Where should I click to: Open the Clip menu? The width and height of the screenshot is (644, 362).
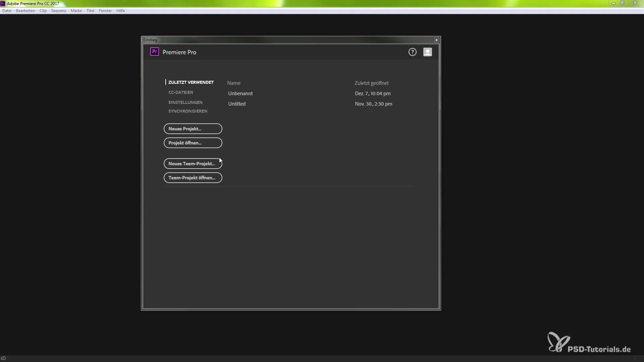tap(43, 11)
